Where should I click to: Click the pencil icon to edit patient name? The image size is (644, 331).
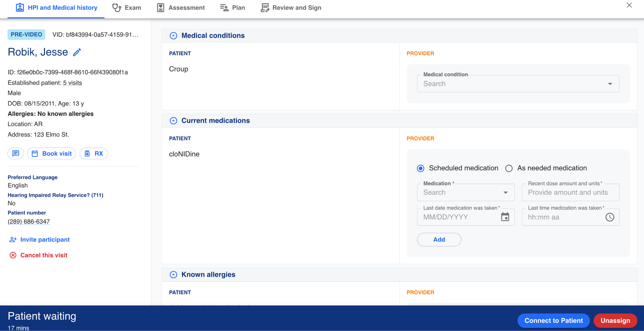[x=77, y=52]
